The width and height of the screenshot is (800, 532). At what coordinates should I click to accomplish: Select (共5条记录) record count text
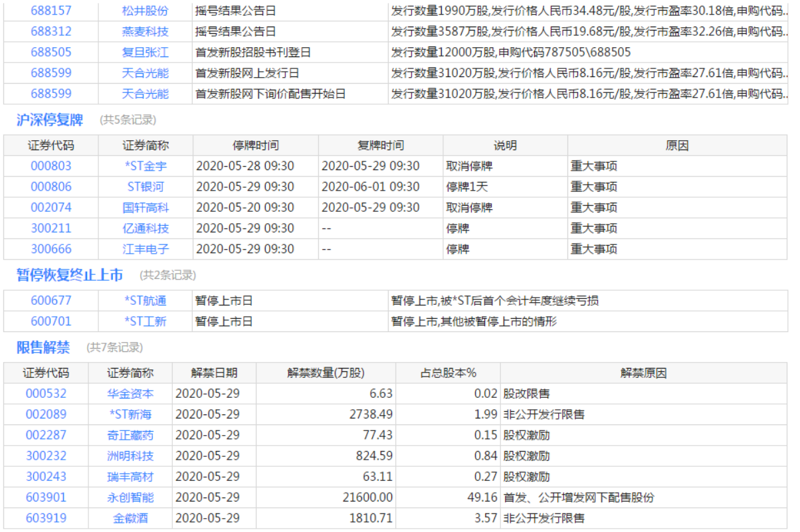click(128, 120)
